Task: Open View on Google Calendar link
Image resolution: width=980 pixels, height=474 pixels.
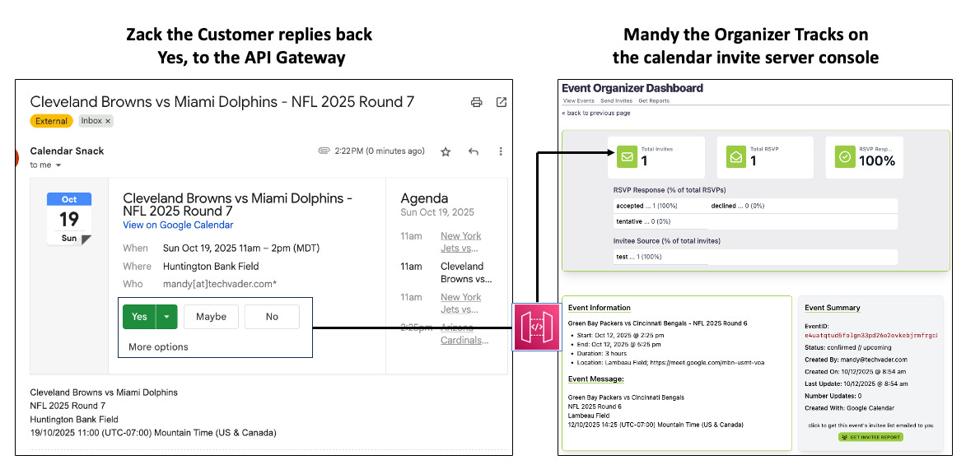Action: click(178, 225)
